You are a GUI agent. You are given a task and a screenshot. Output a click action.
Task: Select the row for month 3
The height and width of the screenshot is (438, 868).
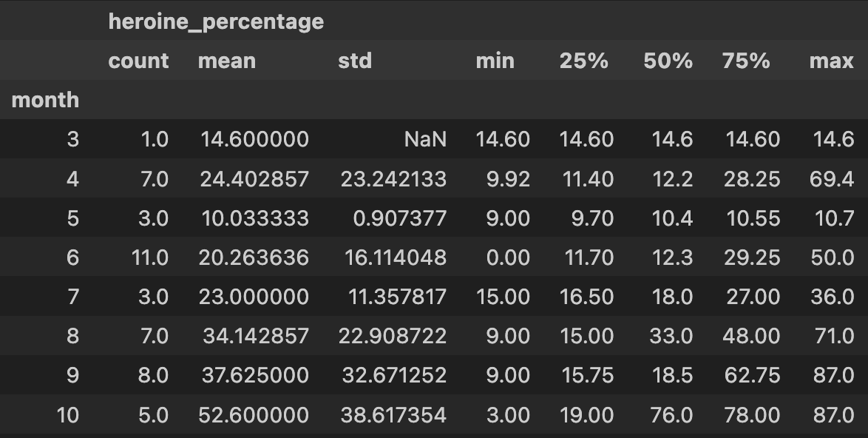[434, 139]
